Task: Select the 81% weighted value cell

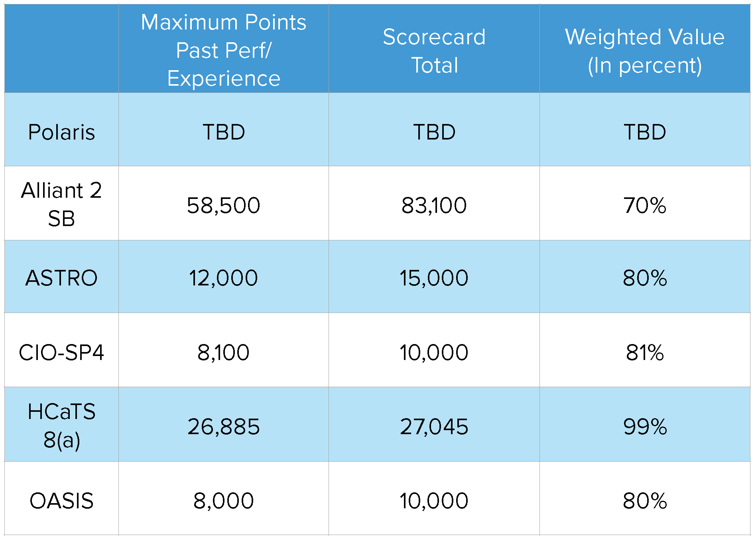Action: [645, 352]
